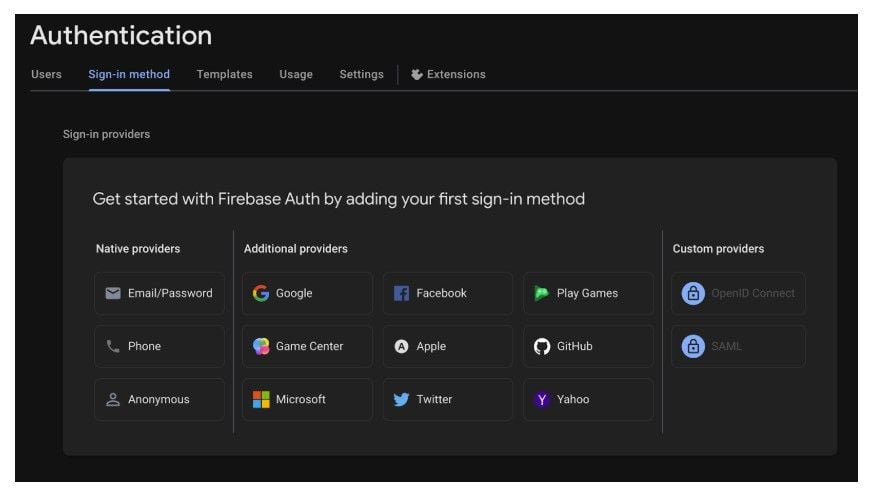
Task: Open the Users tab
Action: (x=46, y=74)
